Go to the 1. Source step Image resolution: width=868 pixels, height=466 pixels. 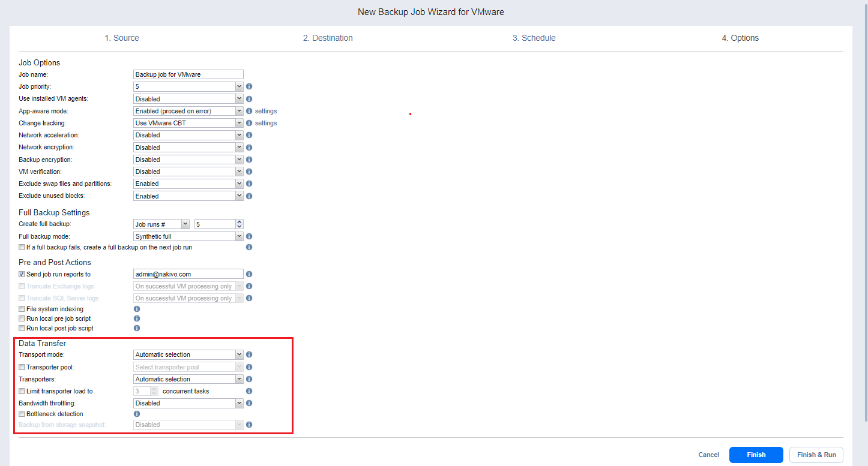click(122, 38)
